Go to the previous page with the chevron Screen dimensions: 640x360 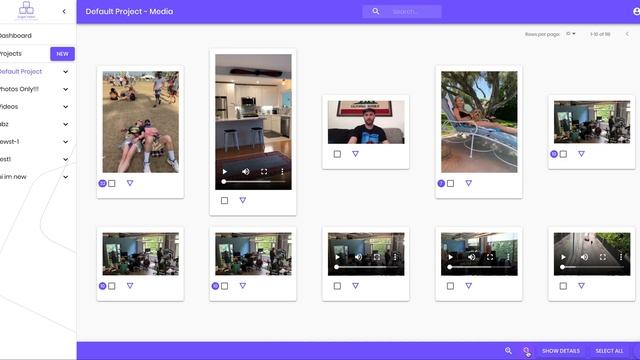(627, 34)
